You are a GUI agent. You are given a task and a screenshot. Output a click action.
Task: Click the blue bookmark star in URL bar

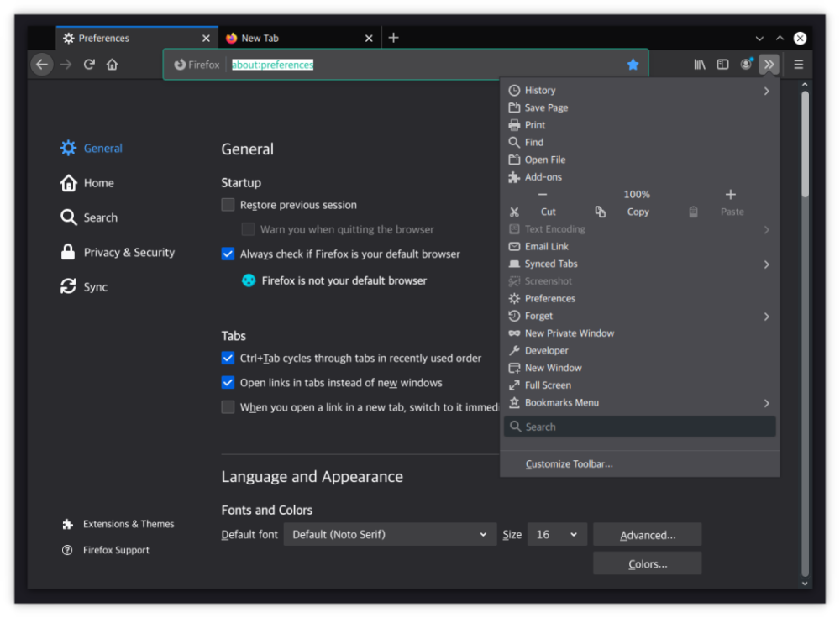(633, 65)
